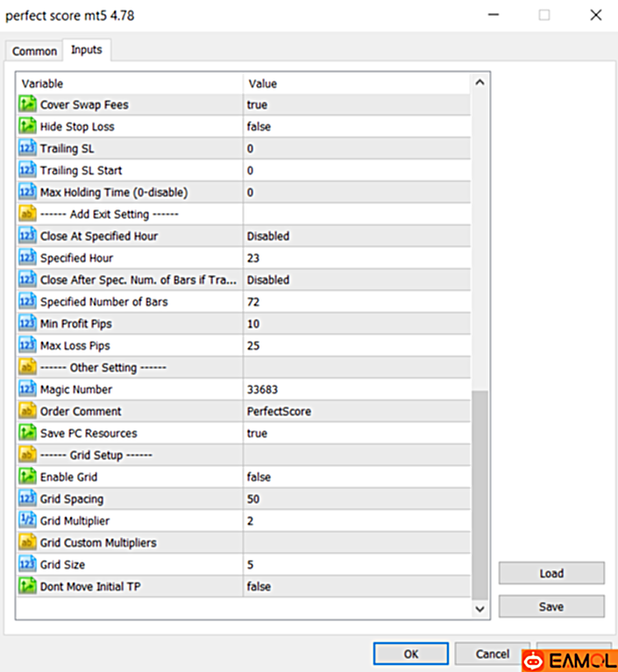Select the Inputs tab
618x672 pixels.
coord(87,50)
